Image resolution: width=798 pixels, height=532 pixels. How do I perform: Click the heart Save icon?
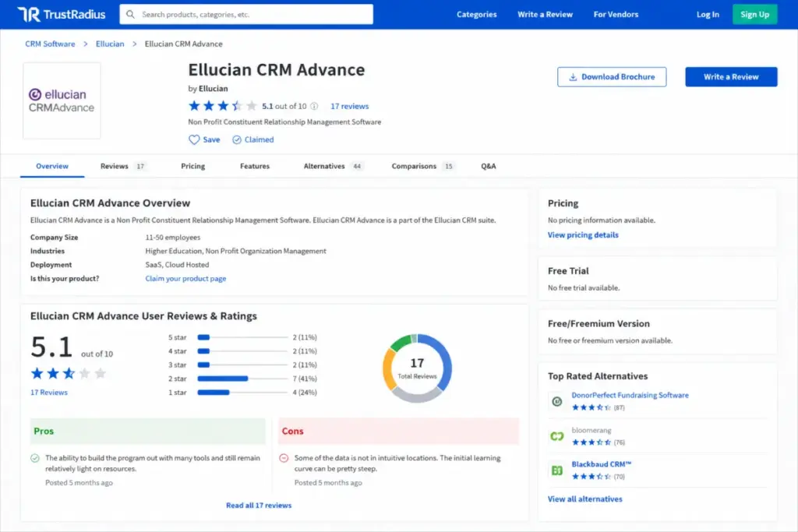(x=194, y=140)
